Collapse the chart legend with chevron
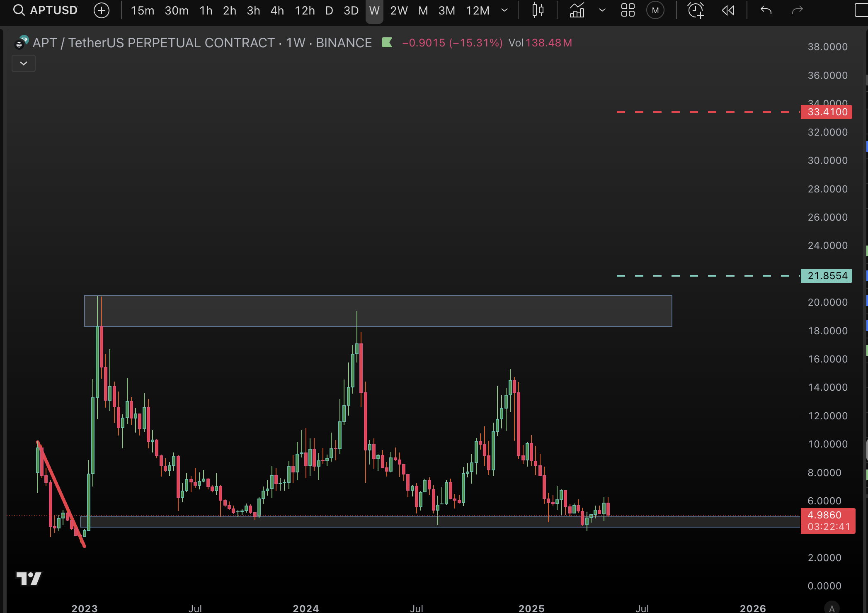This screenshot has width=868, height=613. tap(24, 63)
